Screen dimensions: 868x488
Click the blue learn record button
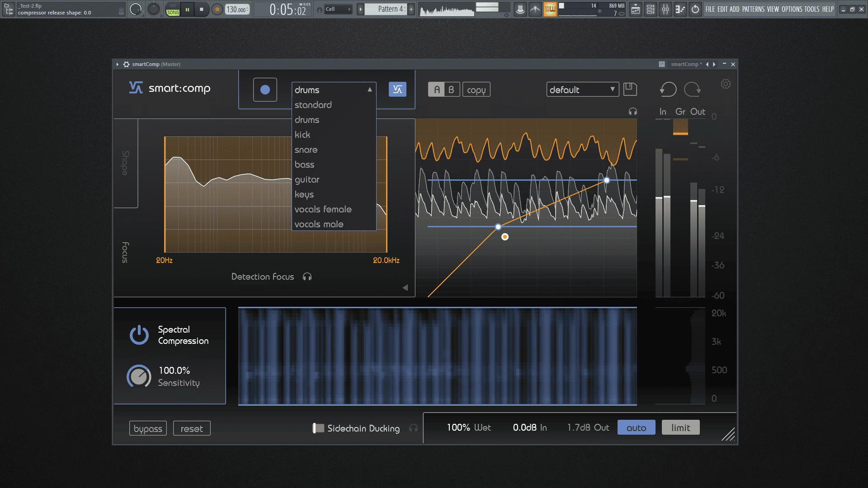click(265, 89)
